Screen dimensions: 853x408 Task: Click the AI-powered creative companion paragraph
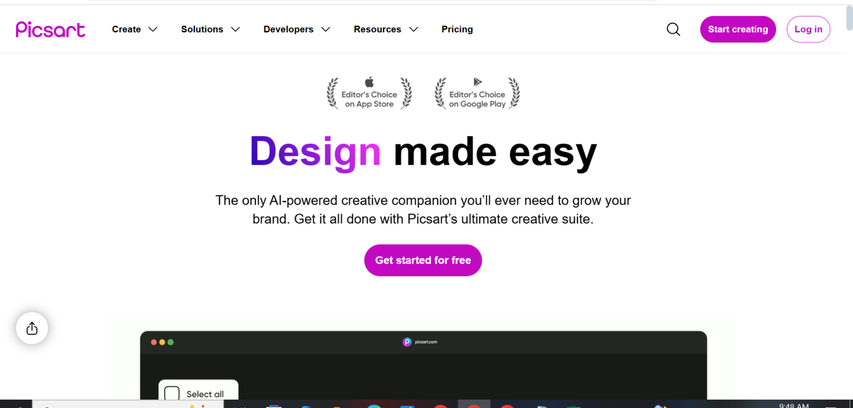click(423, 210)
